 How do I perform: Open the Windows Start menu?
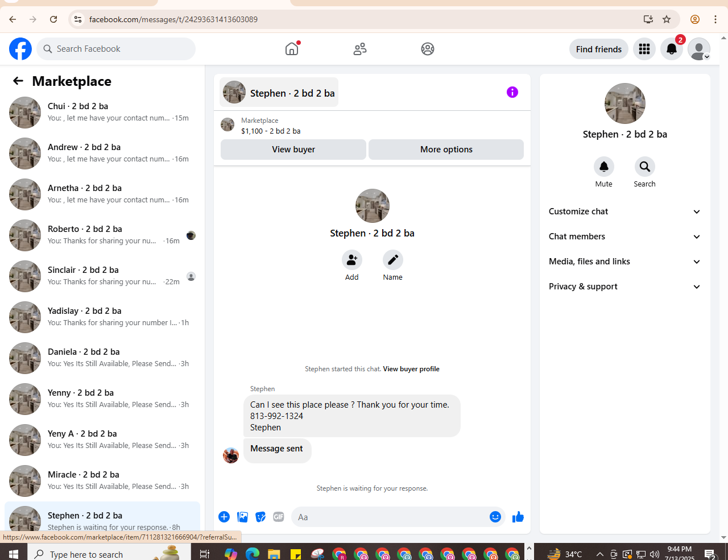pos(14,554)
